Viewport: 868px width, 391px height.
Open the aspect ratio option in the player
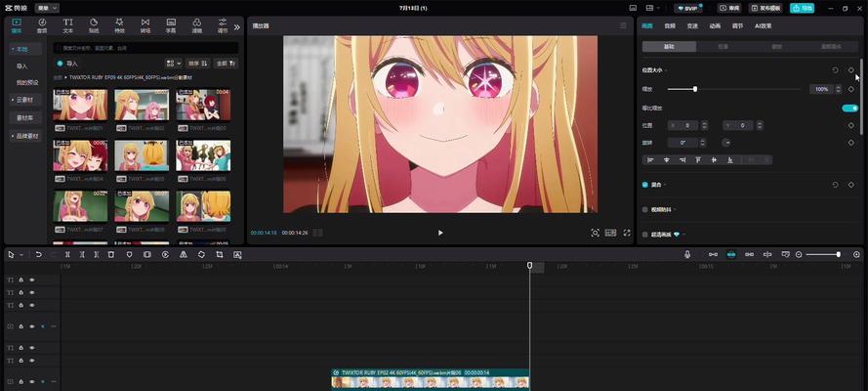(610, 233)
